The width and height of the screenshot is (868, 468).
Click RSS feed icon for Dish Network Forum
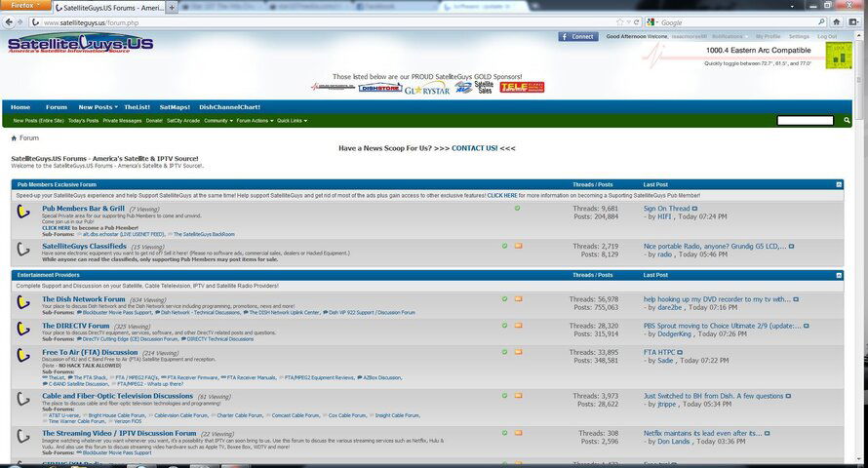click(518, 298)
